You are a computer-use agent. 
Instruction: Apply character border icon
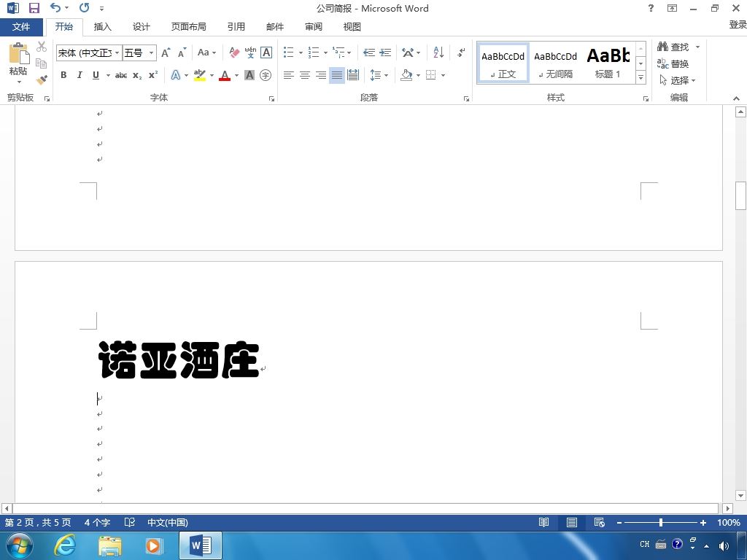click(266, 52)
